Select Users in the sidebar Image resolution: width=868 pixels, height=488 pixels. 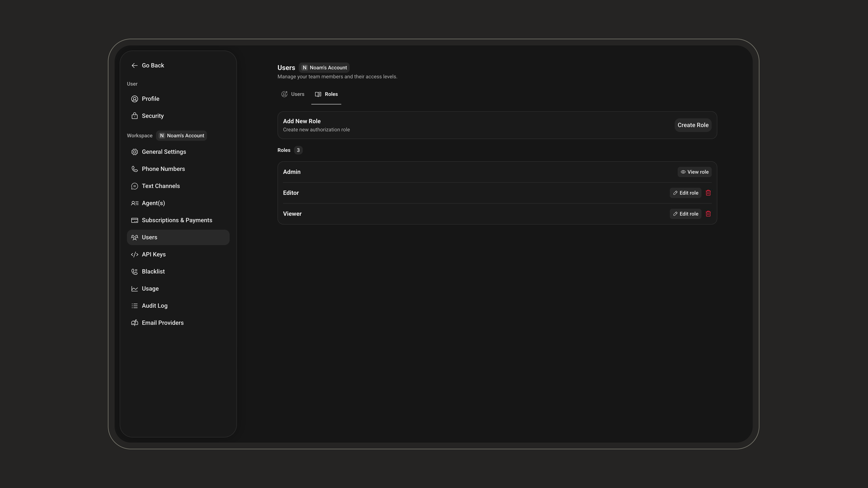coord(178,237)
